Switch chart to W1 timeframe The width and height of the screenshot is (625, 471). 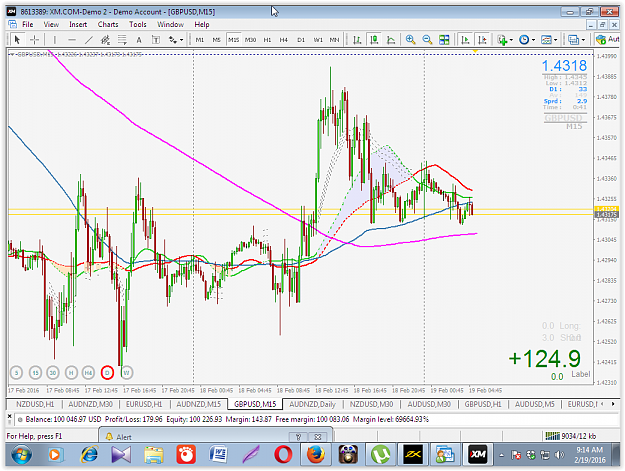(318, 40)
